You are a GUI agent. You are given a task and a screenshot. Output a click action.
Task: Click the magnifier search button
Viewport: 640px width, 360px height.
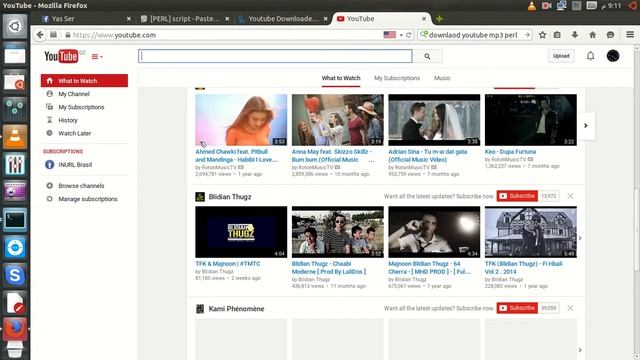(x=427, y=56)
